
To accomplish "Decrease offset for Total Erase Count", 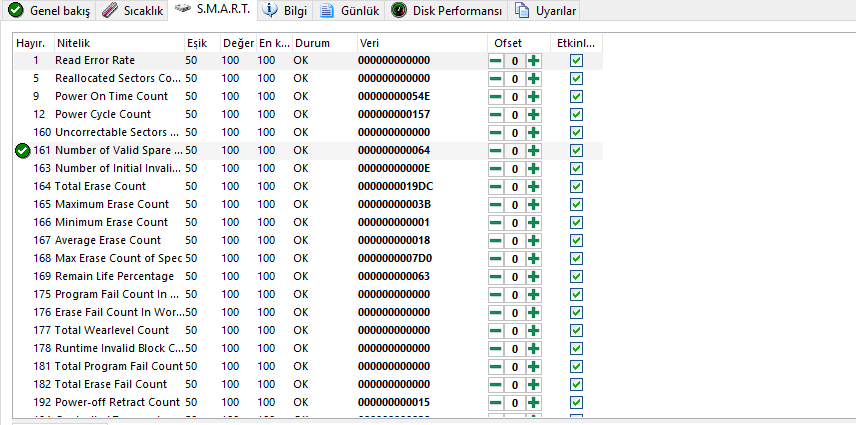I will [496, 187].
